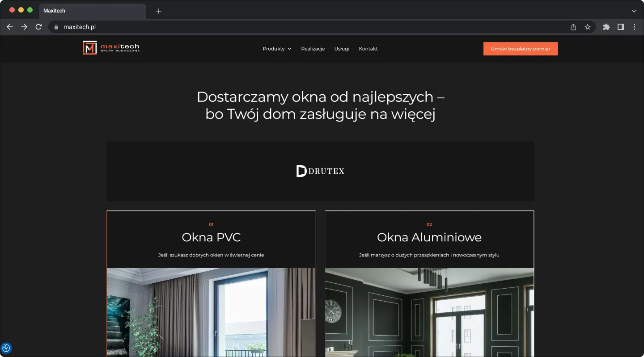This screenshot has width=644, height=357.
Task: Expand the tab search chevron
Action: [634, 11]
